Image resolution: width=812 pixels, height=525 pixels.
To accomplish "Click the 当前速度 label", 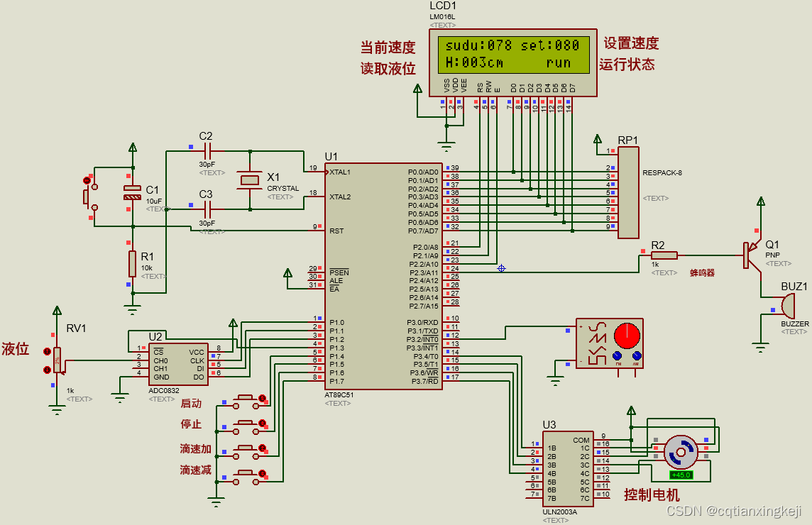I will [x=388, y=47].
